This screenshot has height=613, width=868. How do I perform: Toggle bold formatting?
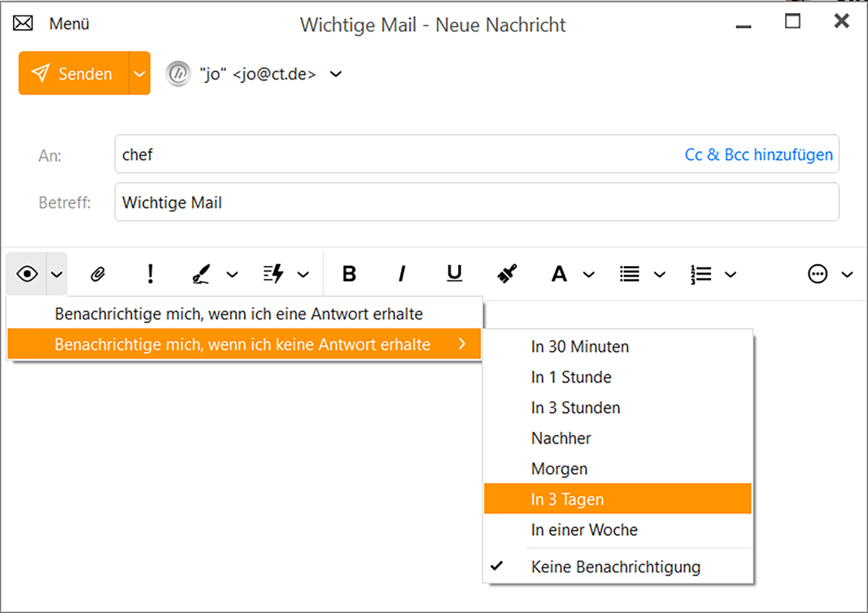point(349,274)
